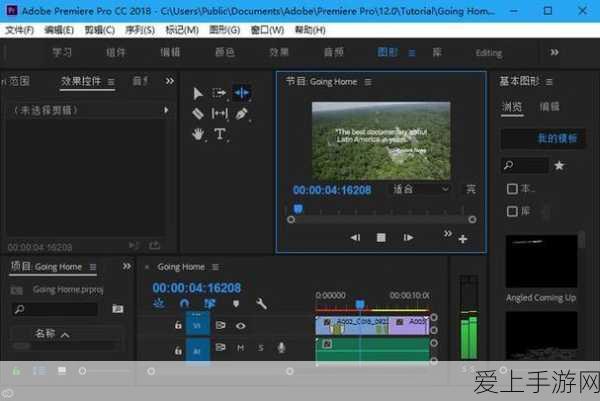600x401 pixels.
Task: Step forward one frame in Program monitor
Action: [x=408, y=238]
